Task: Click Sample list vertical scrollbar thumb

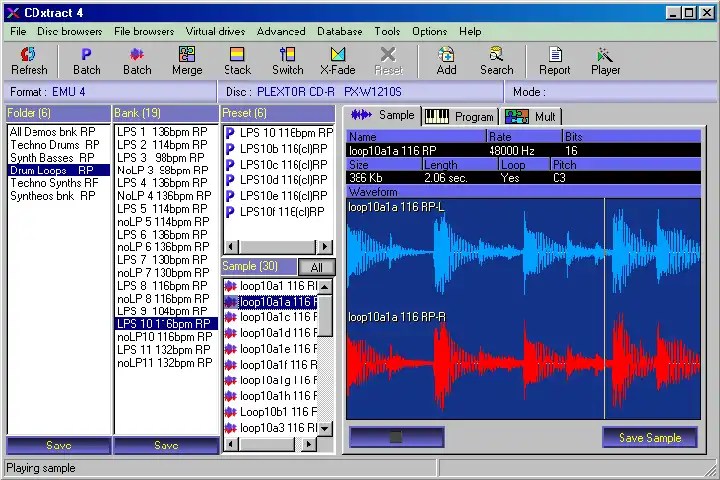Action: [325, 316]
